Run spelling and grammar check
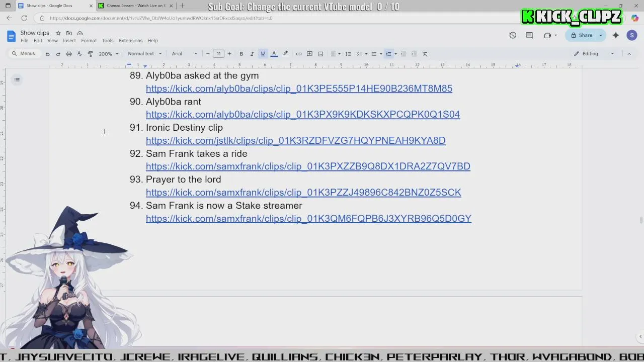This screenshot has width=644, height=362. (x=79, y=54)
